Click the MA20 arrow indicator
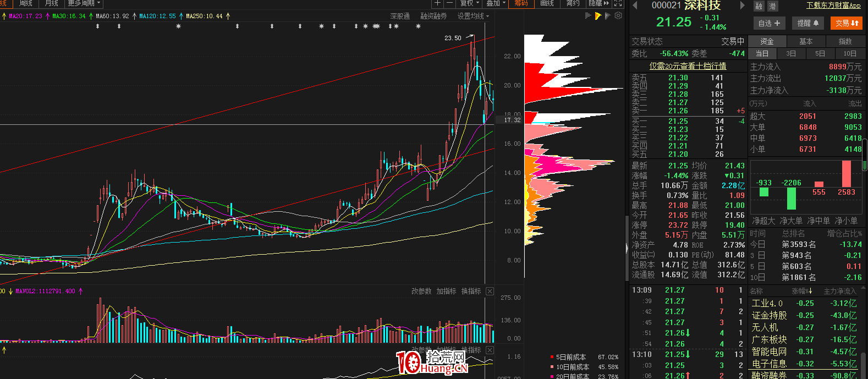This screenshot has height=379, width=868. pos(46,16)
